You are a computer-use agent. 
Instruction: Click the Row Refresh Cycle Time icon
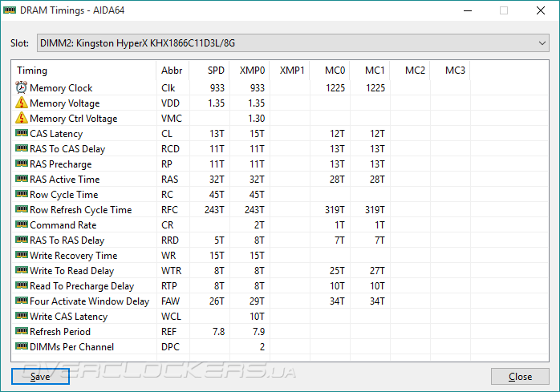(x=21, y=210)
